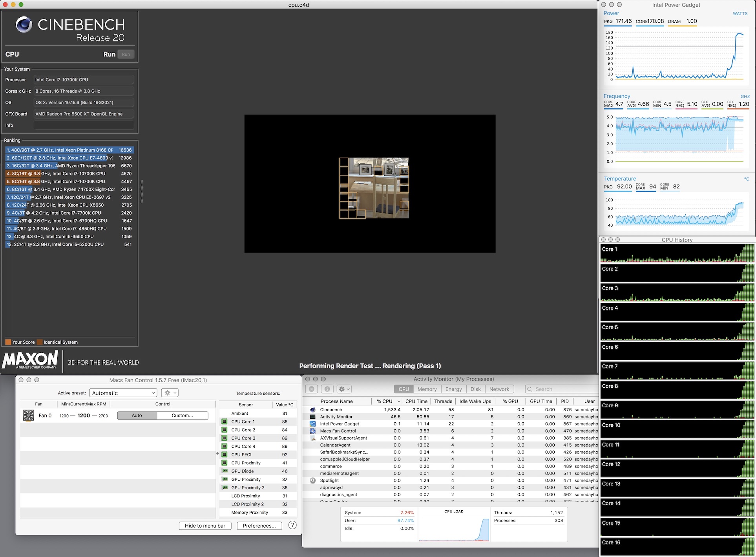Switch Fan 0 control to Auto

click(137, 415)
